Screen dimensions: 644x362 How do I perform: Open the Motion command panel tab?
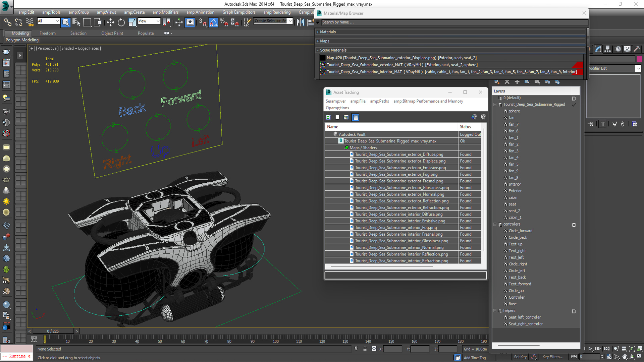[x=618, y=49]
